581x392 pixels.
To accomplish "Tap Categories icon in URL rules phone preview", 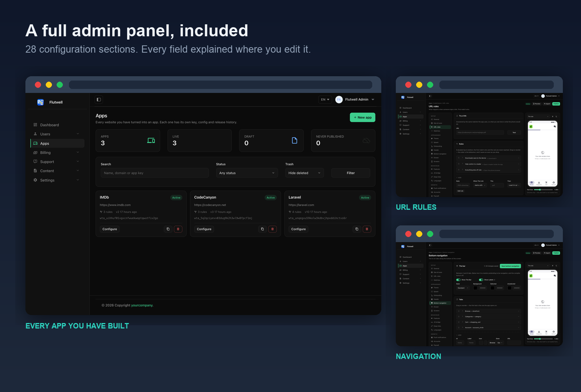I will point(539,183).
